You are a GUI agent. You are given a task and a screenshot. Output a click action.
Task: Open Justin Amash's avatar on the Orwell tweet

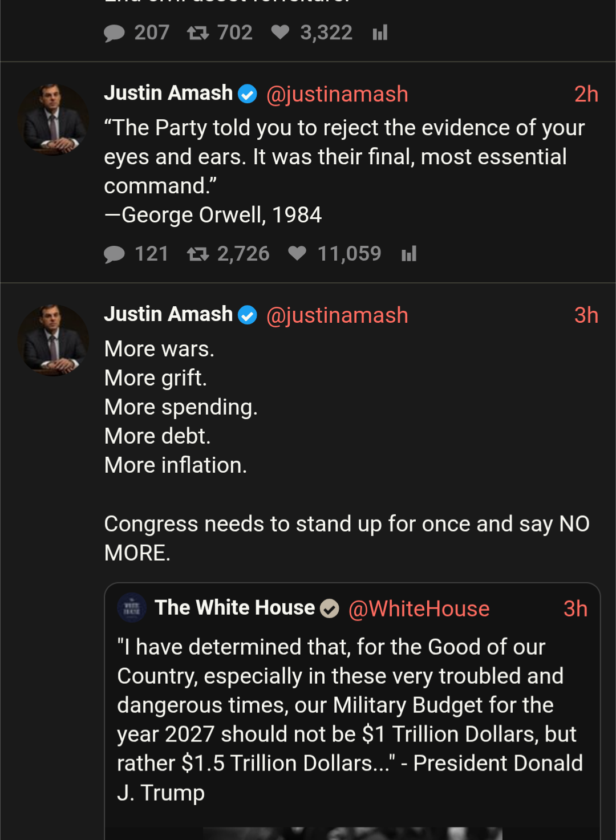53,119
